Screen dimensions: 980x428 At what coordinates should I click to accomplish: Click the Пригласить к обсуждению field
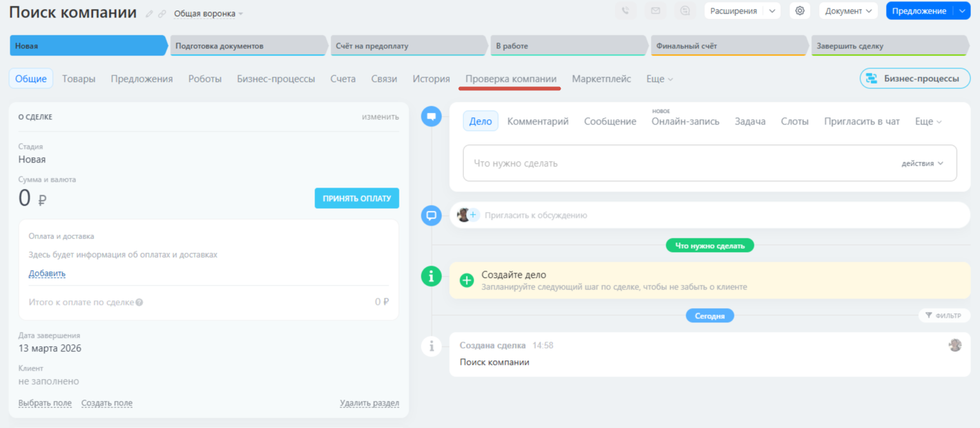coord(710,215)
